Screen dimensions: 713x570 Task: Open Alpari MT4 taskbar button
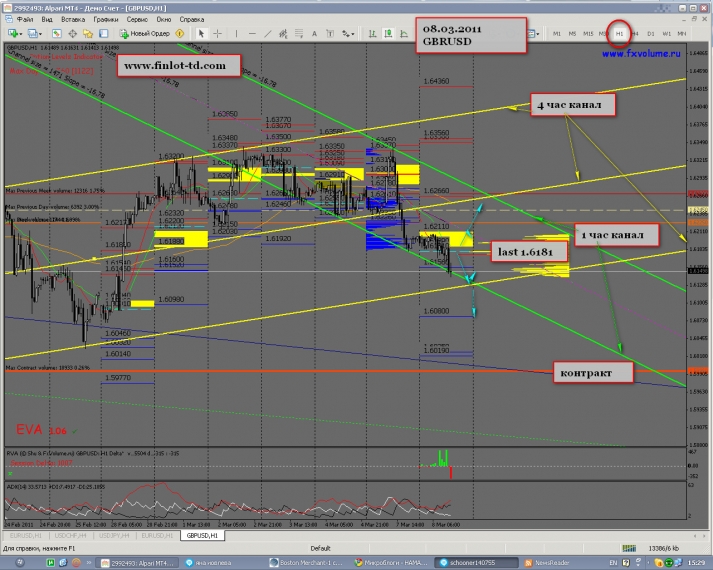coord(139,563)
